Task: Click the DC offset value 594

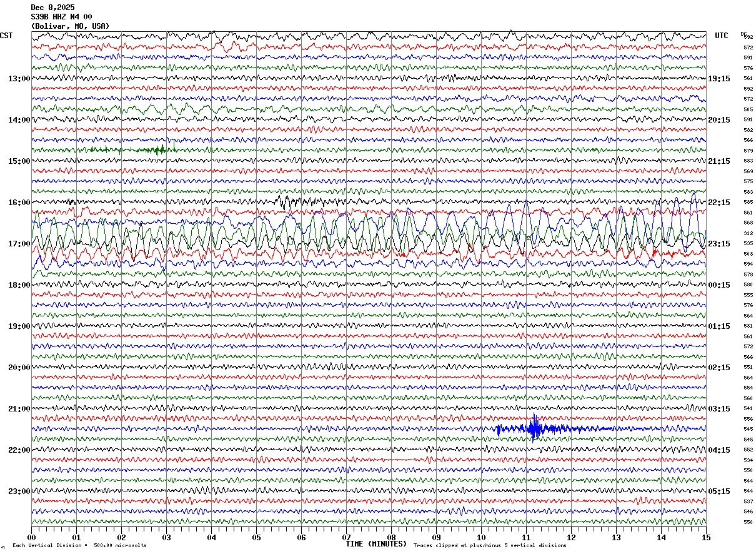Action: (x=748, y=264)
